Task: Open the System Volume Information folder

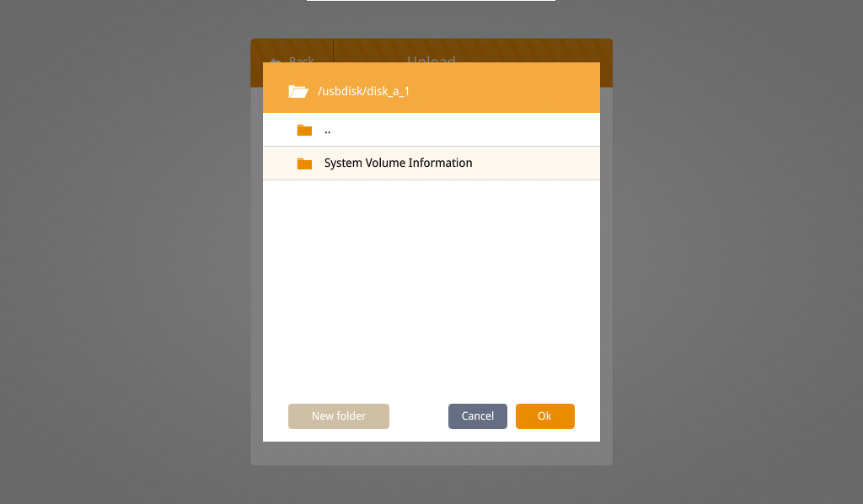Action: [x=431, y=164]
